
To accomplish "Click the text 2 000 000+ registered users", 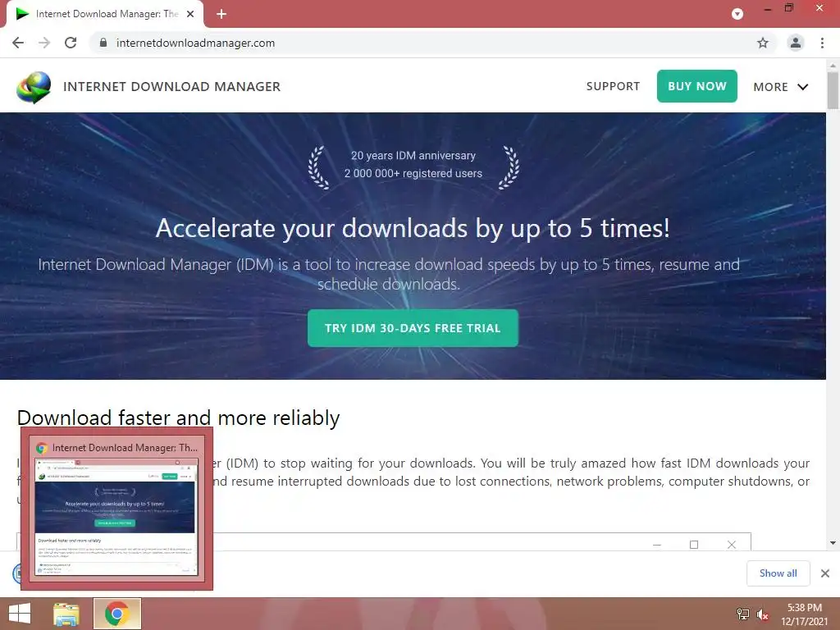I will pos(413,173).
